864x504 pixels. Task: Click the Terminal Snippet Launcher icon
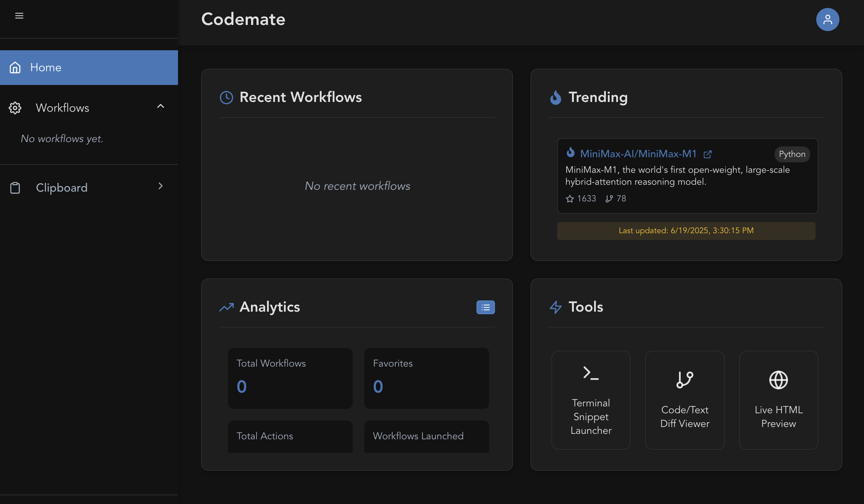click(x=591, y=373)
